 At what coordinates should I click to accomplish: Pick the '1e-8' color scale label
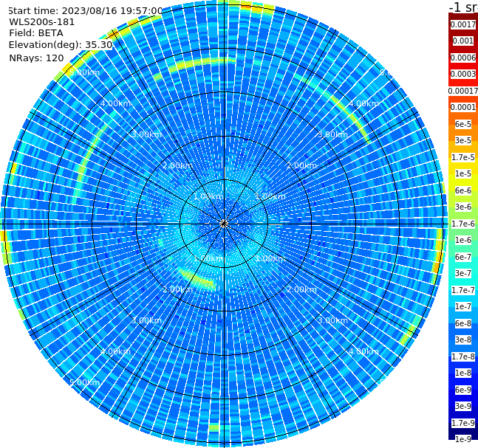point(463,373)
